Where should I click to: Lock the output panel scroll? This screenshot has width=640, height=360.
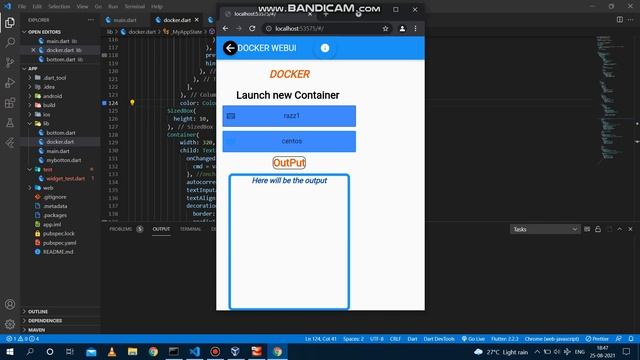click(598, 229)
